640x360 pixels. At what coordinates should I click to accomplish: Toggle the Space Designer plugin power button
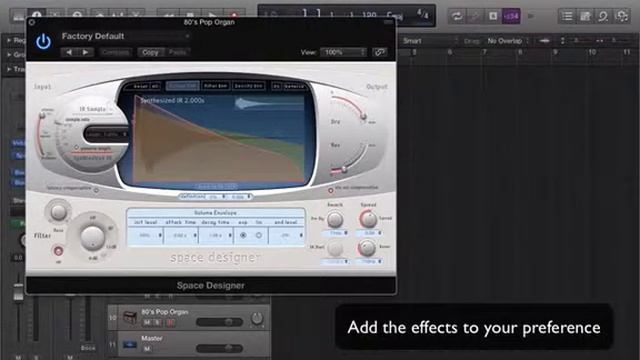[43, 42]
